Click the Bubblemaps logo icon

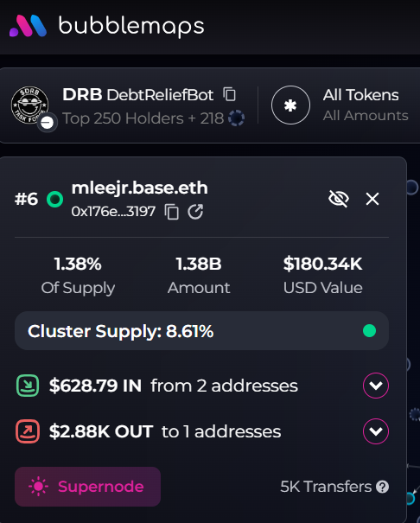pos(28,26)
